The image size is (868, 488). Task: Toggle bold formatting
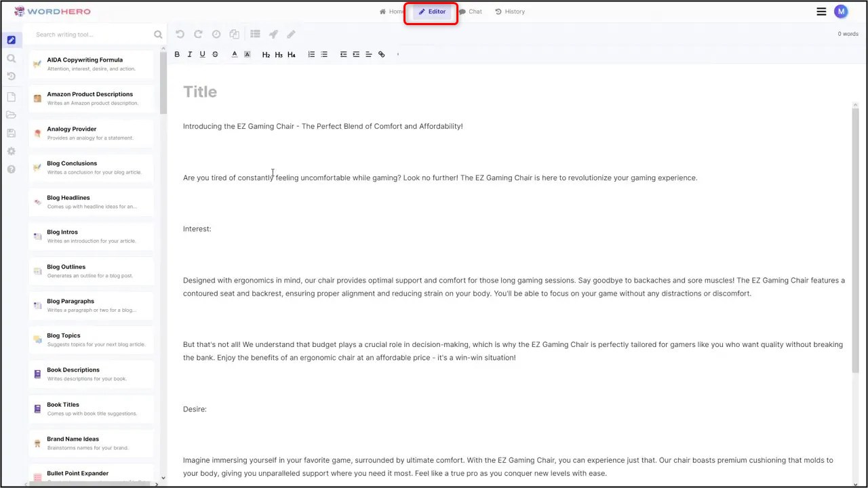[177, 54]
